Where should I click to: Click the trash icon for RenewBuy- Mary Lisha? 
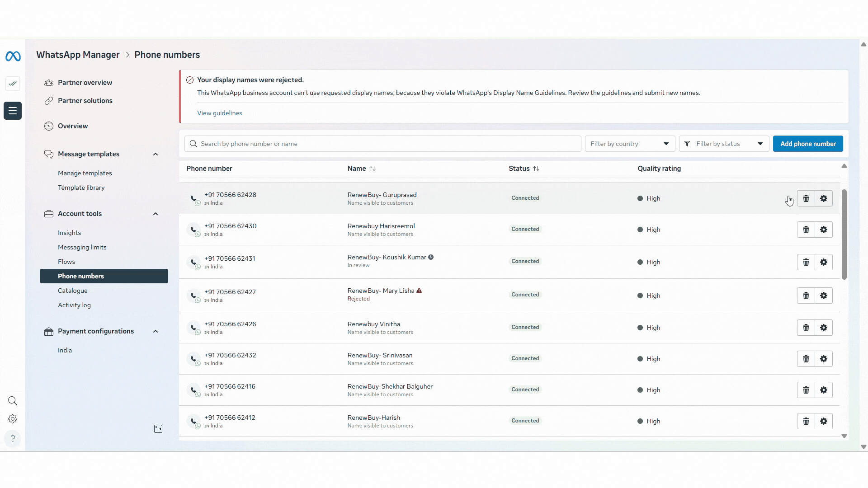pyautogui.click(x=806, y=296)
